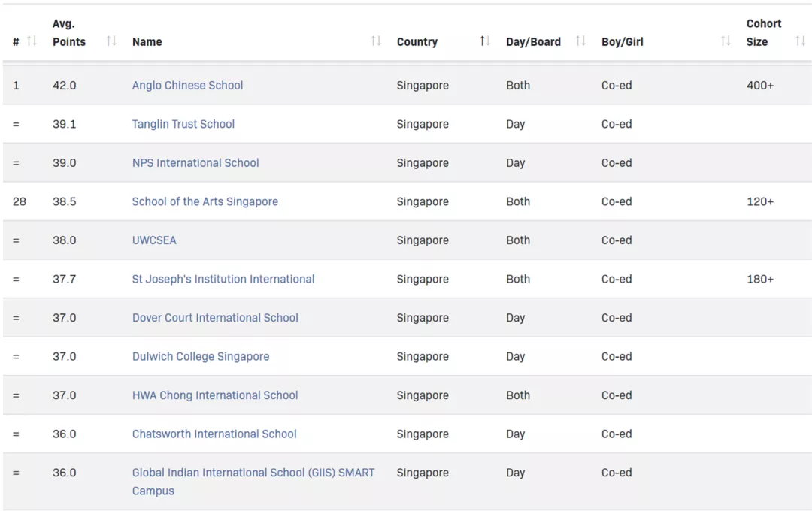Click the Boy/Girl column header

[x=622, y=42]
